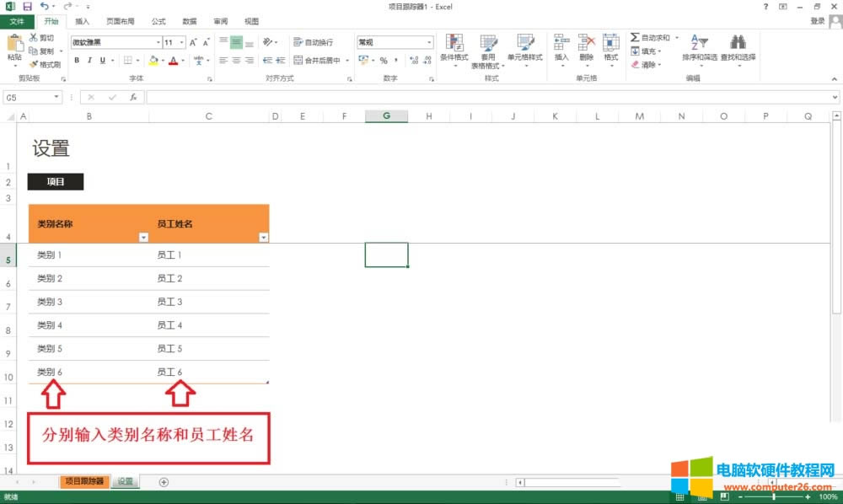Image resolution: width=843 pixels, height=504 pixels.
Task: Open the 设置 sheet tab
Action: click(124, 481)
